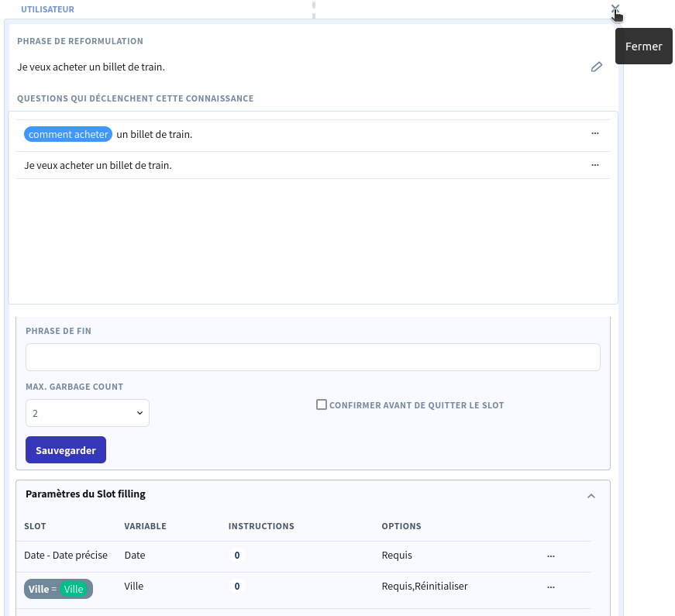Select the "Ville = Ville" slot badge
Screen dimensions: 675x616
point(58,589)
